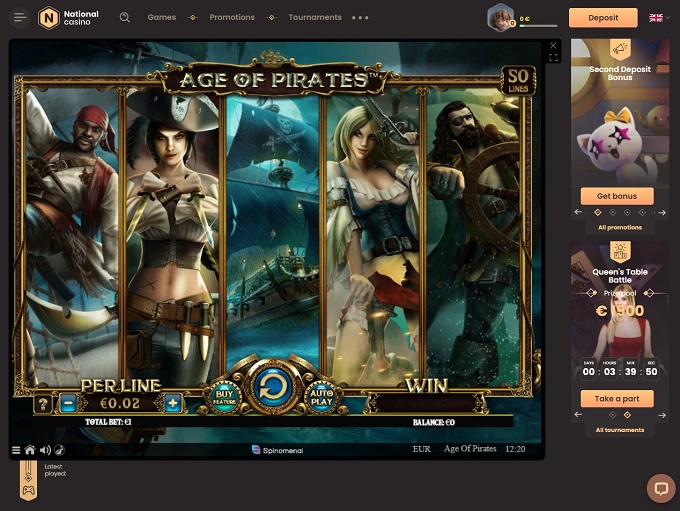Open the live chat support bubble

coord(660,488)
